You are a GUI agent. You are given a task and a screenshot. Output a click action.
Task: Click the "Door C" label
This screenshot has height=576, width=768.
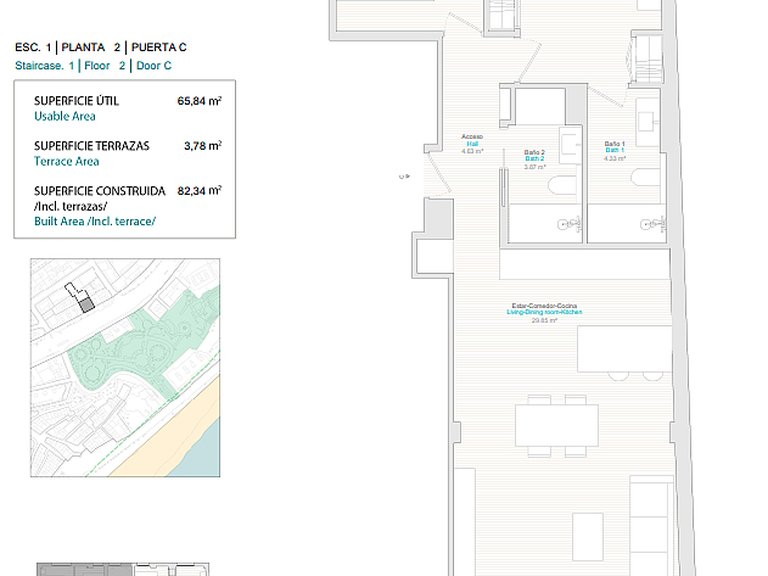point(154,66)
